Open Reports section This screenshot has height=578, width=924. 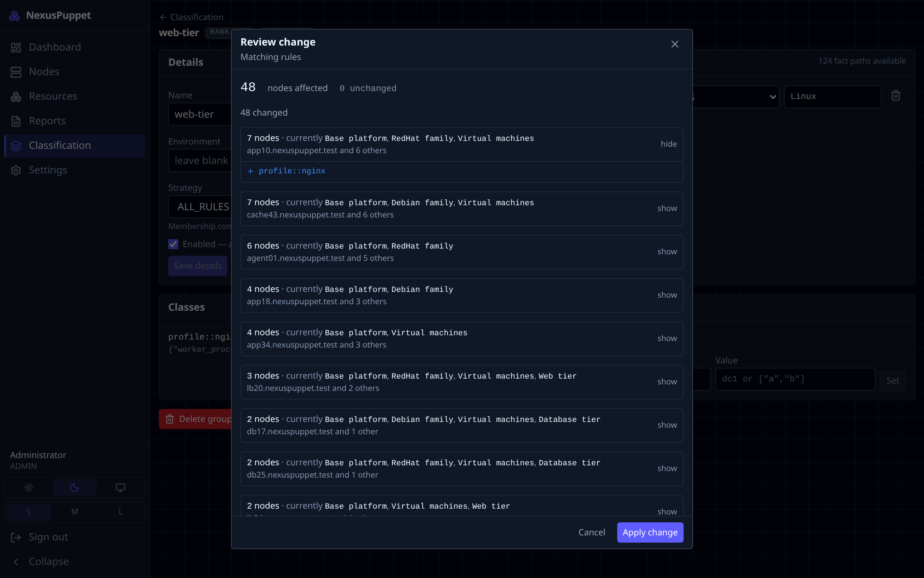point(74,121)
